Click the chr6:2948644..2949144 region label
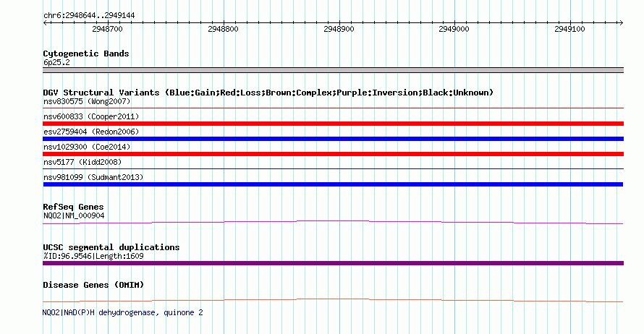Viewport: 644px width, 334px height. coord(89,16)
